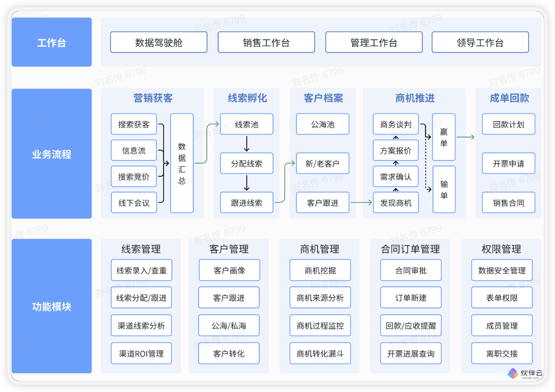Select the 商机推进 stage heading
The height and width of the screenshot is (392, 555).
tap(415, 98)
